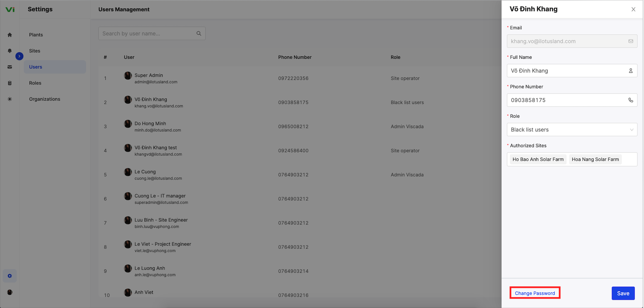The image size is (644, 308).
Task: Click the Vi logo in the sidebar
Action: tap(10, 9)
